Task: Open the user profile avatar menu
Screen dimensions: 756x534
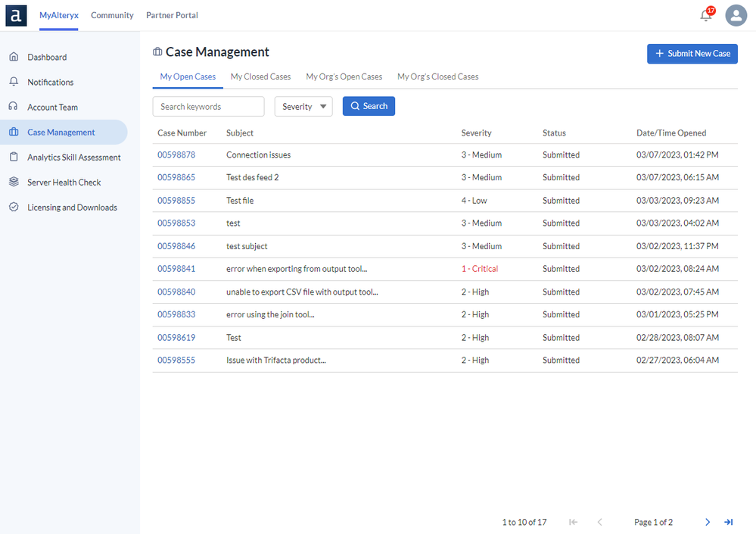Action: 736,15
